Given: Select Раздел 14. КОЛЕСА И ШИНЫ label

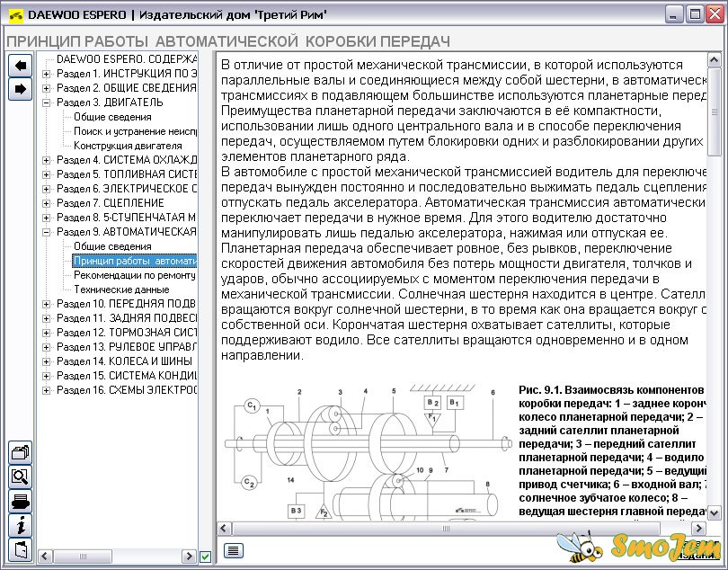Looking at the screenshot, I should (124, 362).
